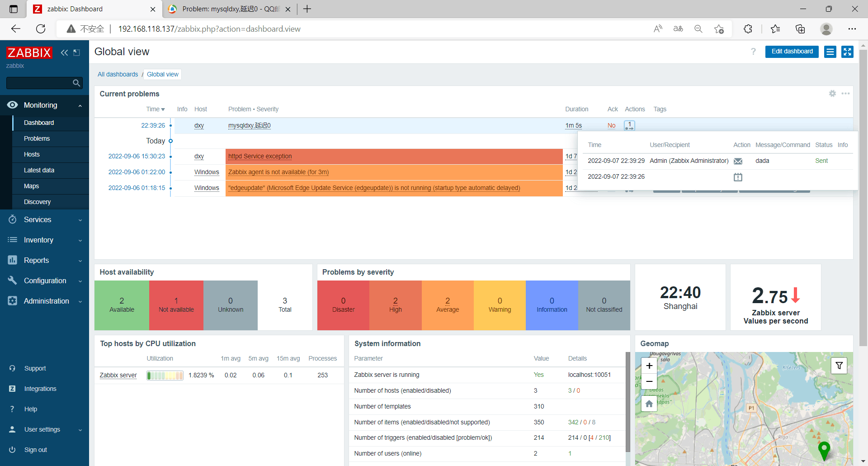Zoom in on the Geomap

tap(649, 366)
